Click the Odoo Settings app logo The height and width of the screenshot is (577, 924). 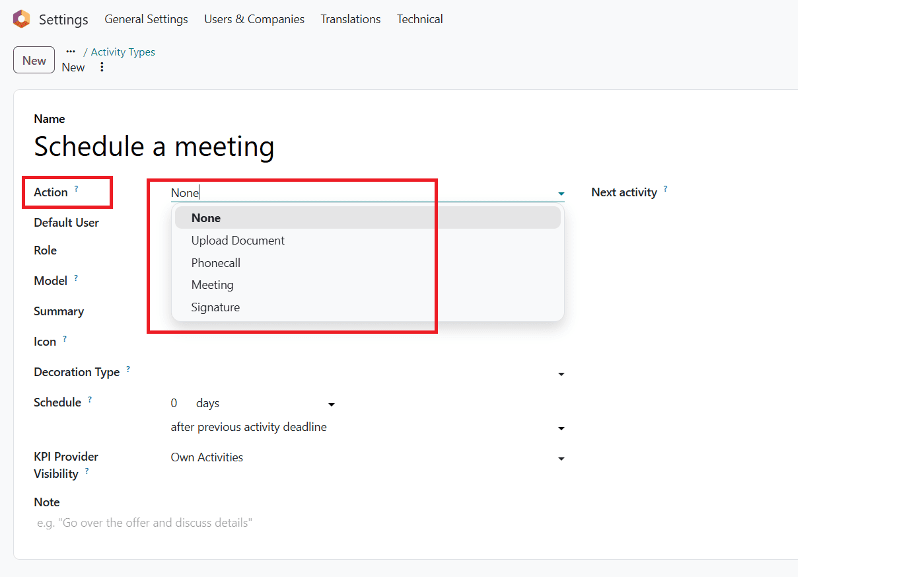pyautogui.click(x=22, y=19)
